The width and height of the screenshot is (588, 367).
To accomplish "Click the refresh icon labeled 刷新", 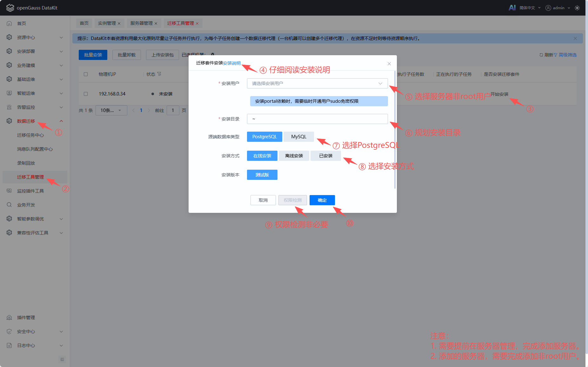I will [541, 55].
